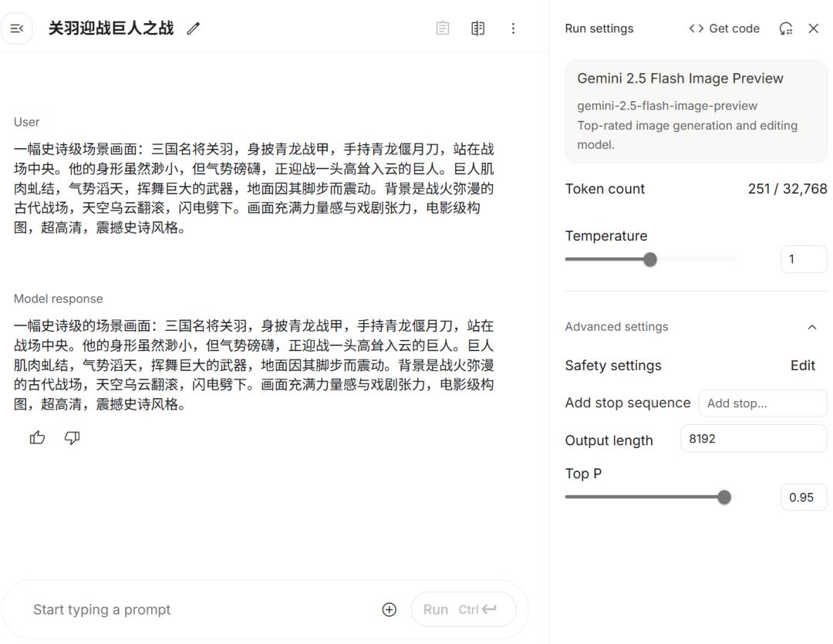The height and width of the screenshot is (644, 833).
Task: Give the model response a thumbs up
Action: (36, 437)
